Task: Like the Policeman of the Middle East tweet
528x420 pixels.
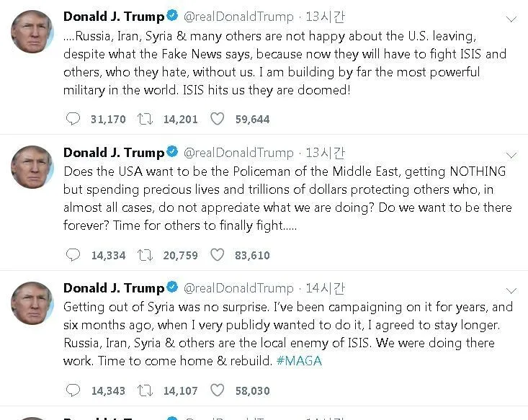Action: tap(217, 254)
